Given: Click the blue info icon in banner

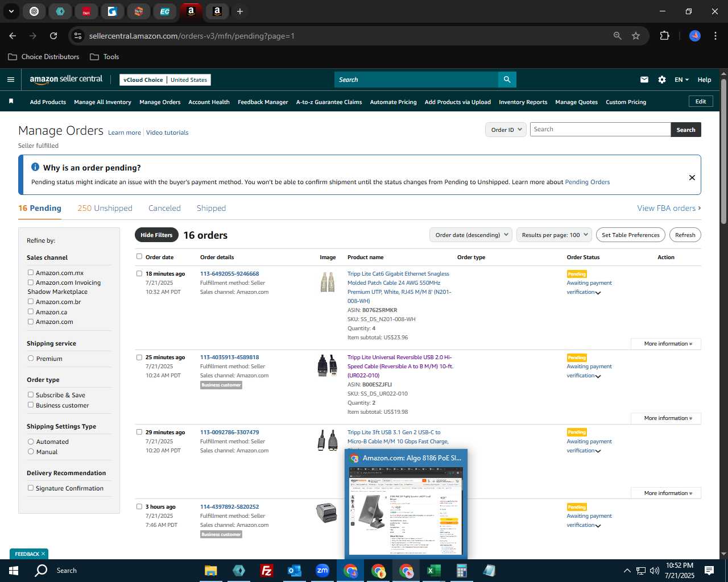Looking at the screenshot, I should 35,167.
